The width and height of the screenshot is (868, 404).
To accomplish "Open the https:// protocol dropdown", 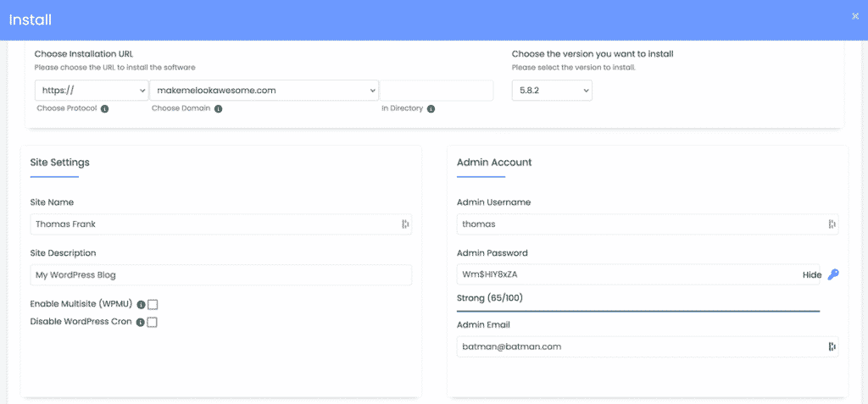I will point(92,91).
